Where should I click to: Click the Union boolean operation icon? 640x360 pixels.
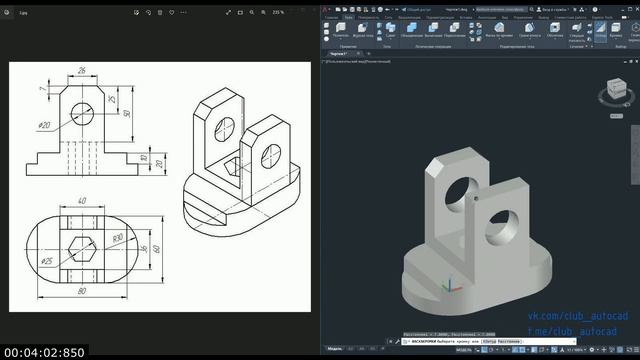coord(412,27)
